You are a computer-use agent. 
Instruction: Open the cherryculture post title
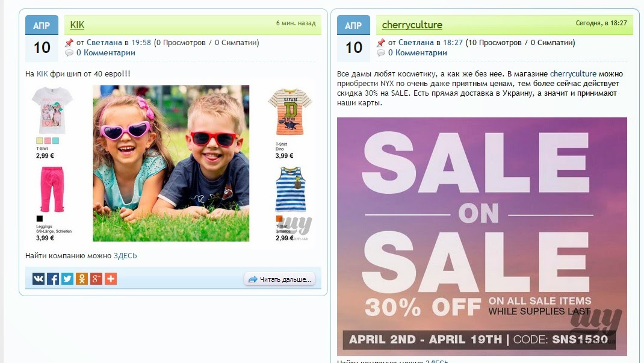[x=412, y=25]
